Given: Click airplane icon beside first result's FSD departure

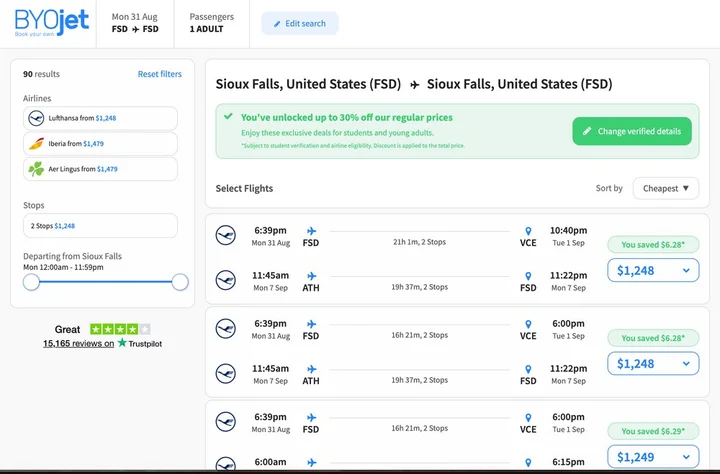Looking at the screenshot, I should [x=311, y=231].
